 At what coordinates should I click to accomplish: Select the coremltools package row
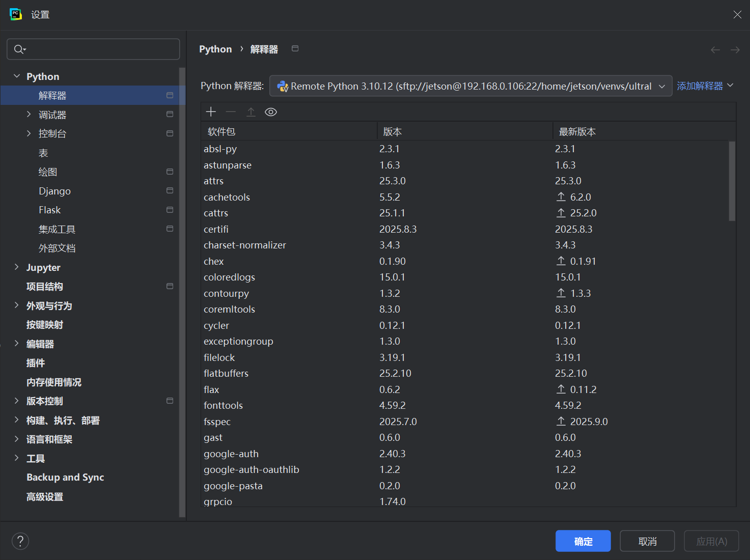coord(465,309)
